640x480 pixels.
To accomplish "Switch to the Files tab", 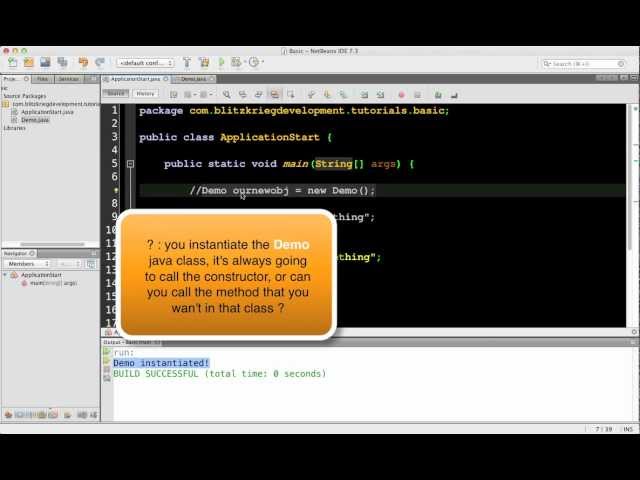I will tap(42, 79).
